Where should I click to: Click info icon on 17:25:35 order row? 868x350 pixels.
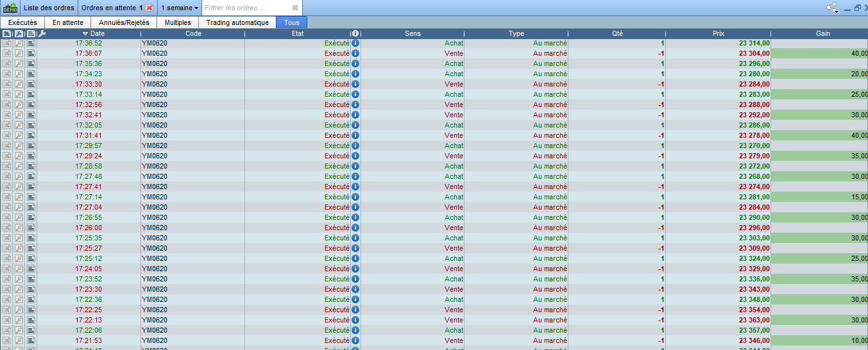pyautogui.click(x=355, y=238)
